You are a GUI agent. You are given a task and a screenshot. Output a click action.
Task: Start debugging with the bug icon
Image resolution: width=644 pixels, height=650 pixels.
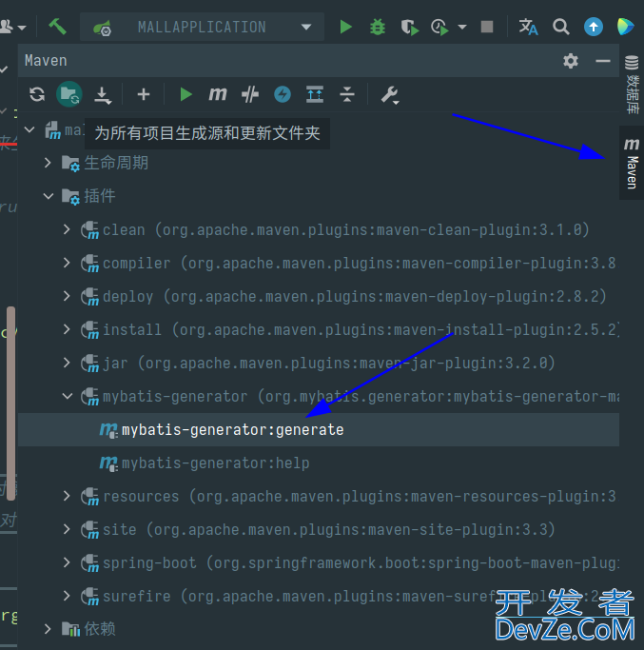377,27
